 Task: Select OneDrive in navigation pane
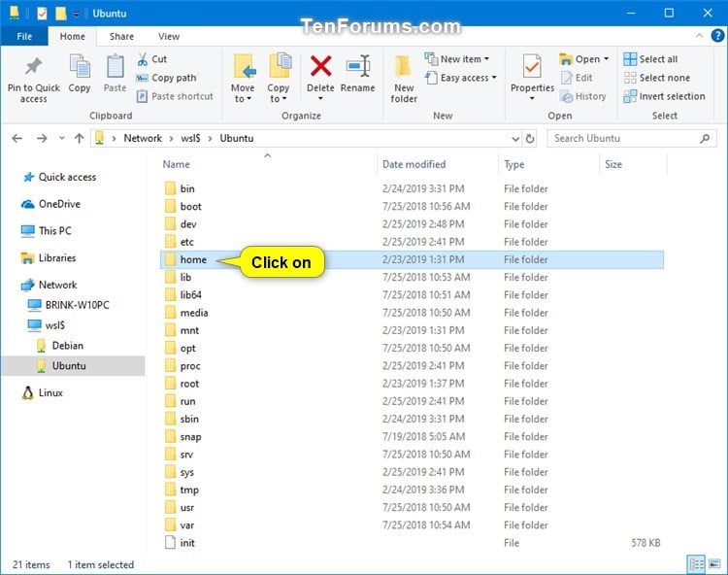click(51, 204)
